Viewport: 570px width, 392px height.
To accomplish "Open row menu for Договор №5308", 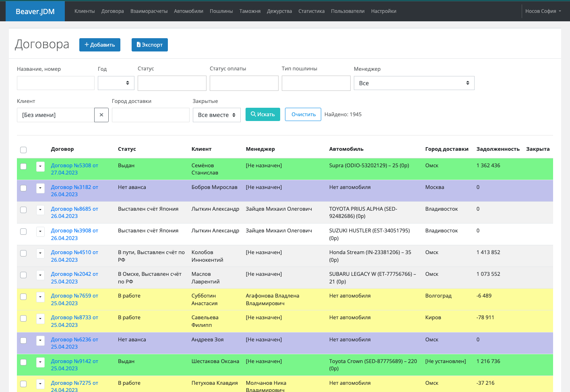I will point(40,166).
